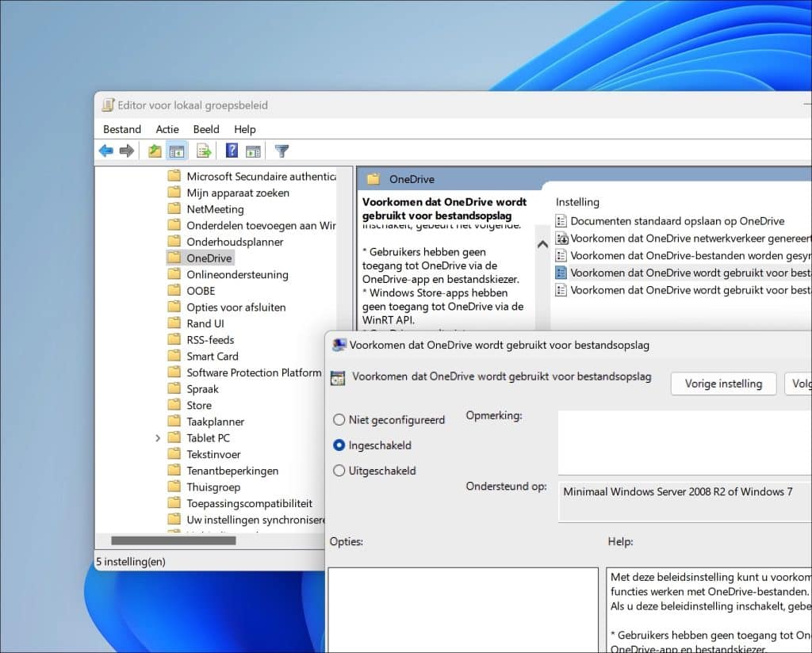Viewport: 812px width, 653px height.
Task: Select Taakplanner in the tree
Action: click(x=216, y=422)
